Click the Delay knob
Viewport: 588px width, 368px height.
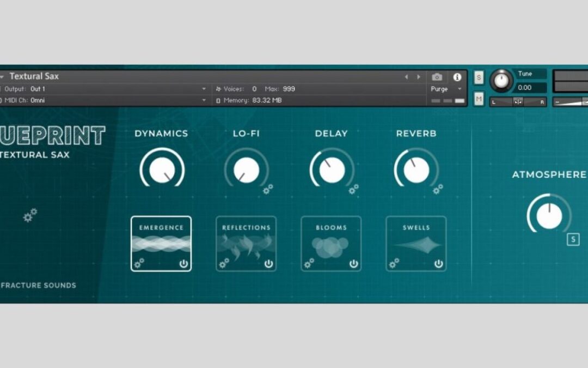pyautogui.click(x=332, y=170)
